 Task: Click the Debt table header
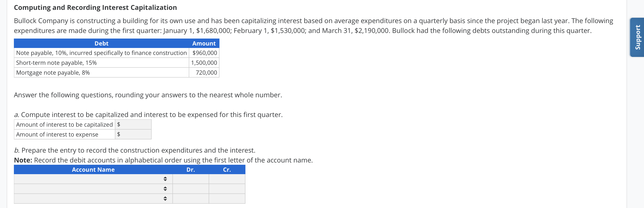101,43
